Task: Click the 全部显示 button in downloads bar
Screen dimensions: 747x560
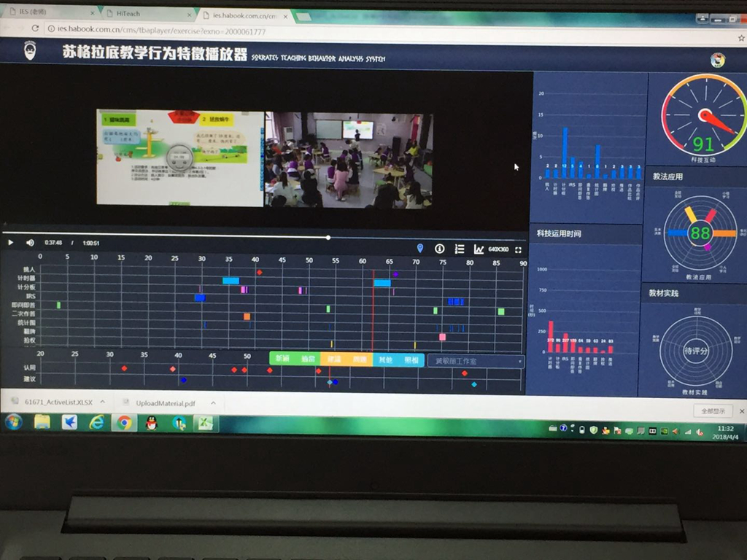Action: [713, 411]
